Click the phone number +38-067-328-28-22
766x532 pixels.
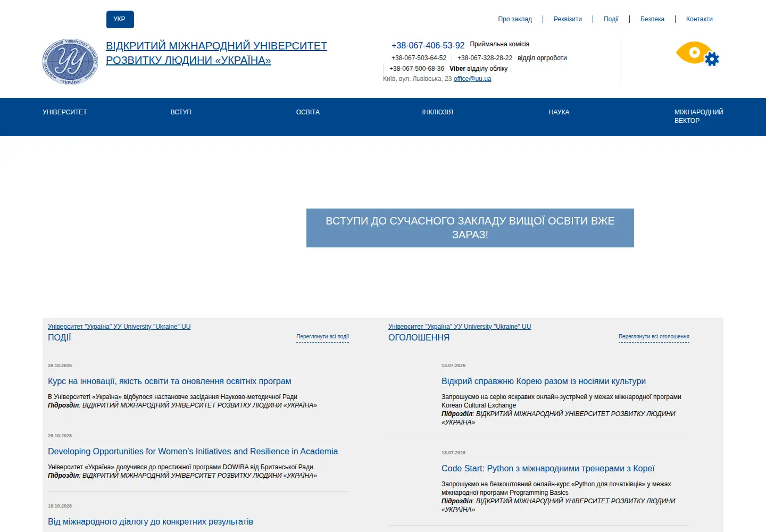485,58
